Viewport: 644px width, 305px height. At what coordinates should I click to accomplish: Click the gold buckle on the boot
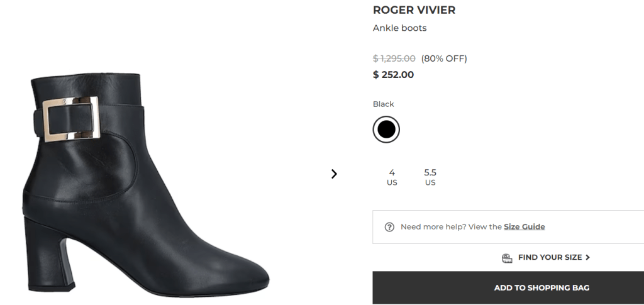coord(71,118)
